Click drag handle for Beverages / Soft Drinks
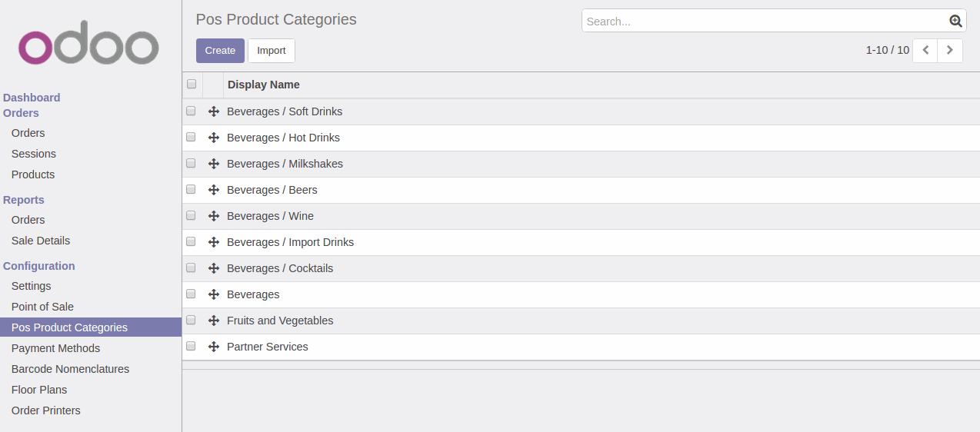Image resolution: width=980 pixels, height=432 pixels. 214,111
